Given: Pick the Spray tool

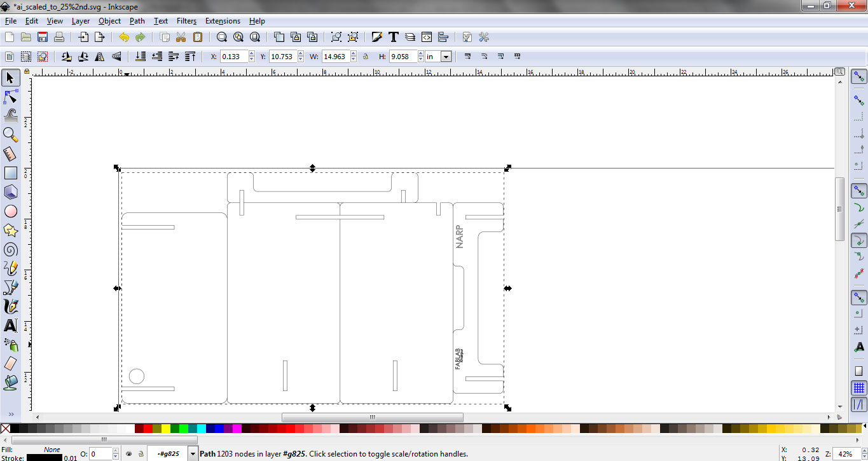Looking at the screenshot, I should [11, 345].
